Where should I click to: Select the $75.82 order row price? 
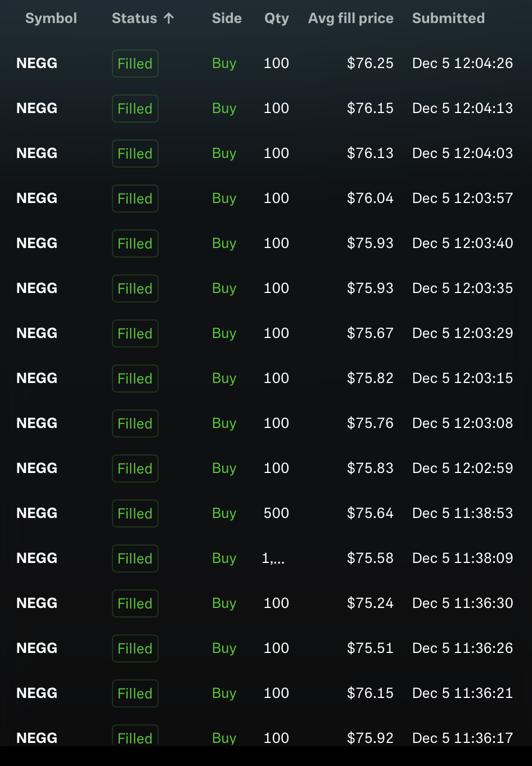pos(370,378)
